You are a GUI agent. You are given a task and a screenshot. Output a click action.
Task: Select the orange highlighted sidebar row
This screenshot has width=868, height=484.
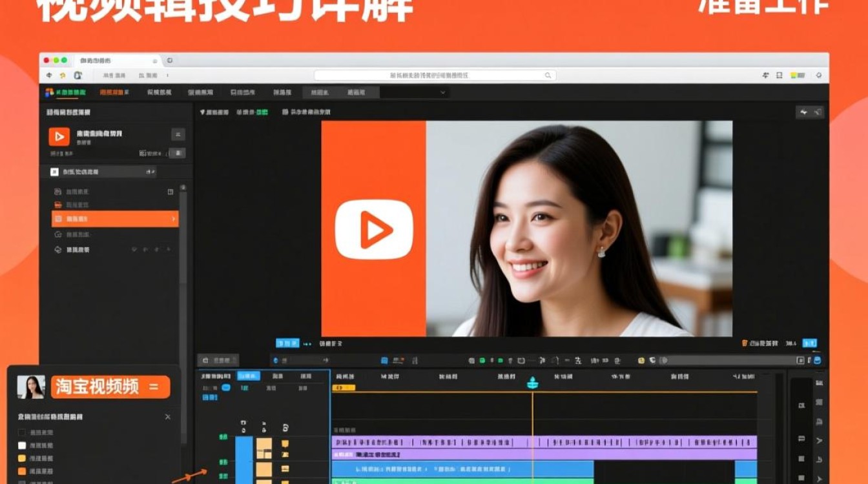(115, 219)
